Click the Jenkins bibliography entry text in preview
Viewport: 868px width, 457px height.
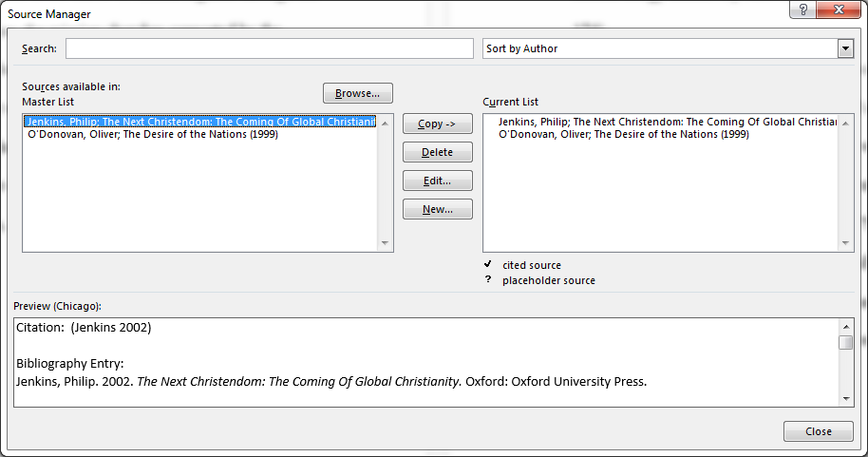(x=331, y=381)
